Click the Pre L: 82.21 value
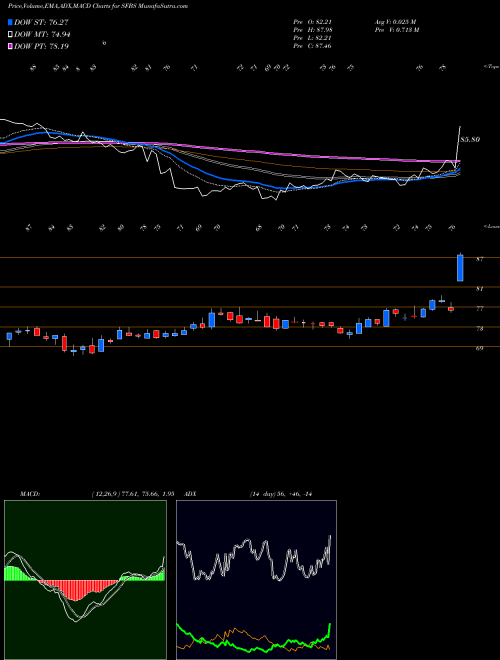The image size is (500, 660). 313,38
